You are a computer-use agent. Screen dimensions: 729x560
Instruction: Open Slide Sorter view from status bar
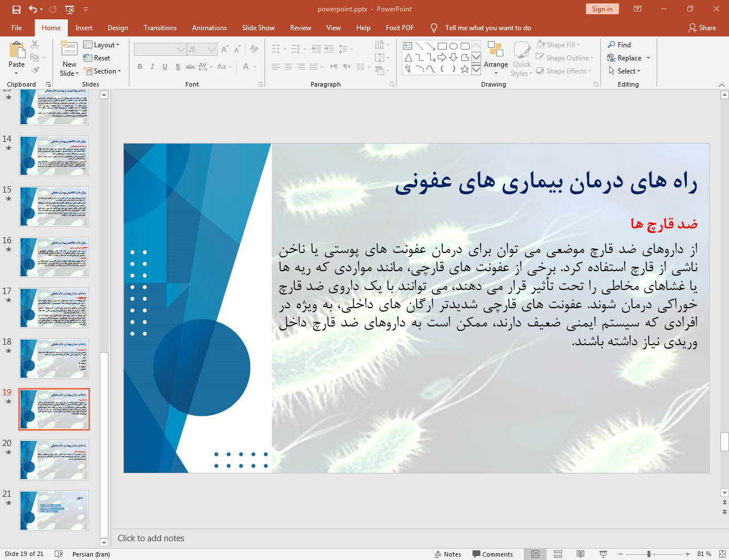(558, 554)
